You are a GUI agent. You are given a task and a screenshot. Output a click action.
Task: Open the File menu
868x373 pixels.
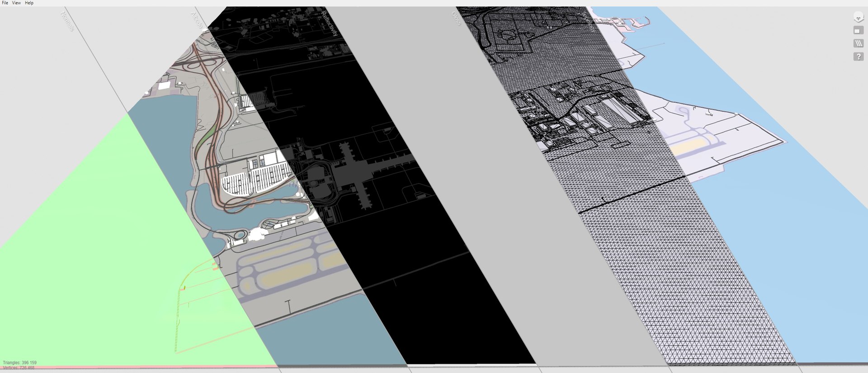coord(5,3)
